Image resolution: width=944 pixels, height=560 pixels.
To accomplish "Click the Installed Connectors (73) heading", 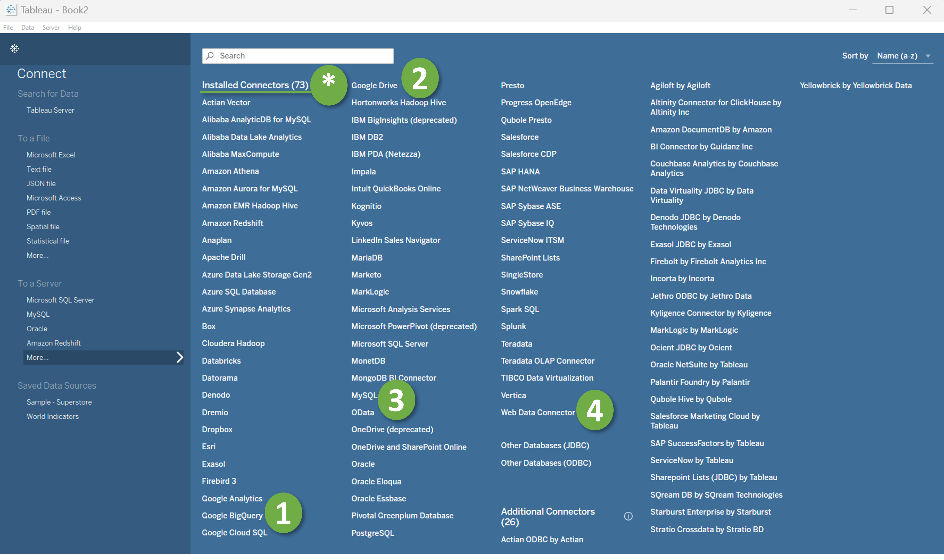I will 255,85.
